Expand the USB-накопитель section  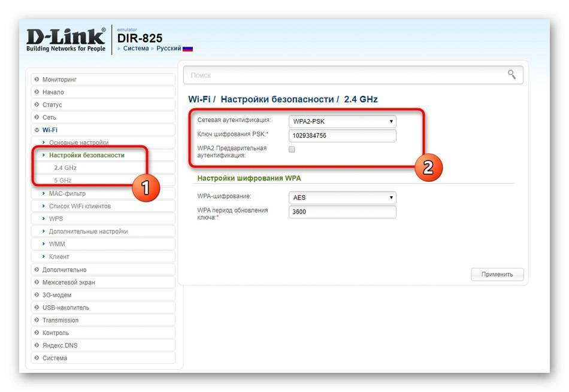click(103, 308)
